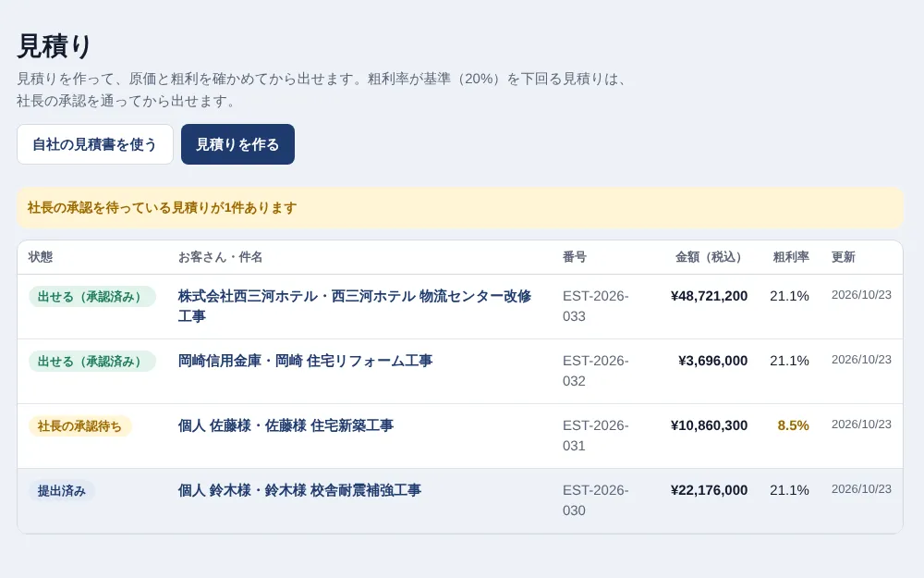Viewport: 924px width, 578px height.
Task: Click the 見積りを作る button
Action: click(237, 144)
